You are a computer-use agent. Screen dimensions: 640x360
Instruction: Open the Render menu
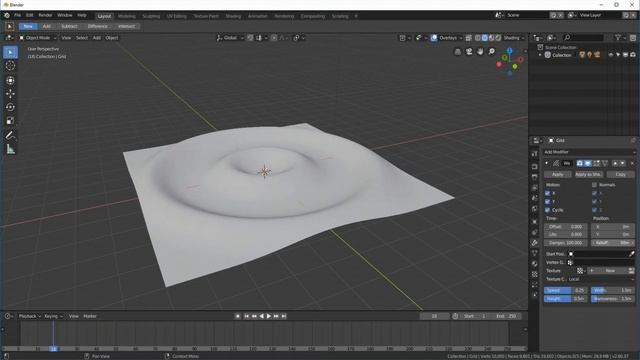[x=45, y=16]
